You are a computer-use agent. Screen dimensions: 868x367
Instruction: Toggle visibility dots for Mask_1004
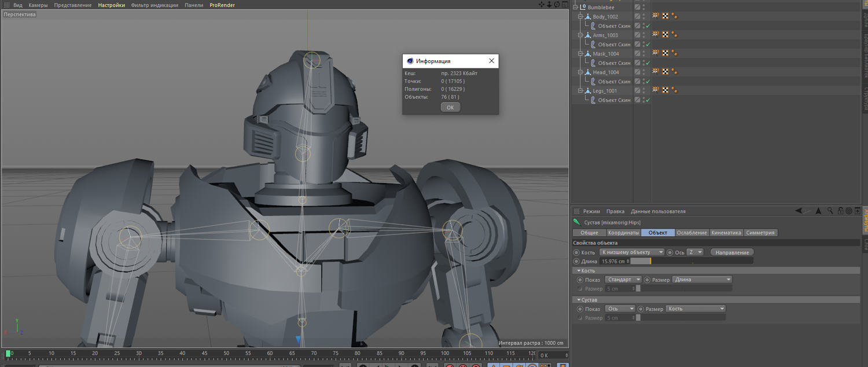coord(643,54)
